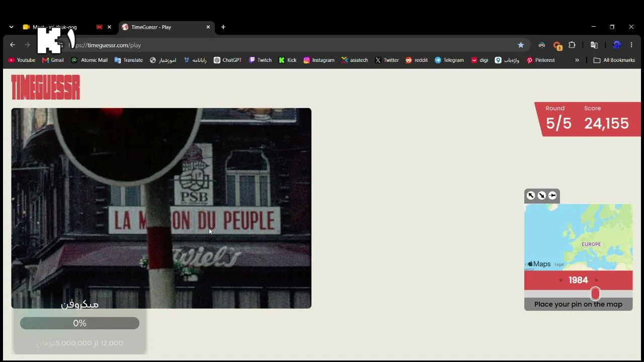The image size is (644, 362).
Task: Open the Translate bookmark
Action: (128, 60)
